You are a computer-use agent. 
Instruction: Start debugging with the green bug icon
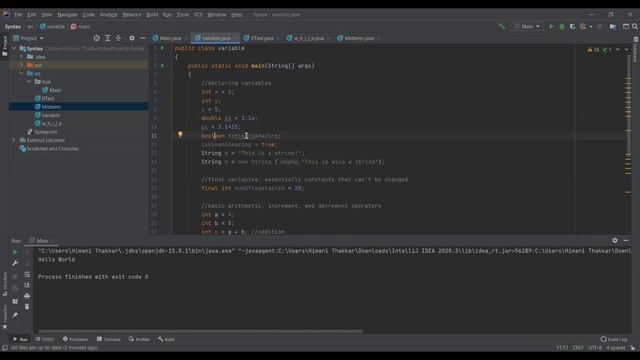click(562, 27)
